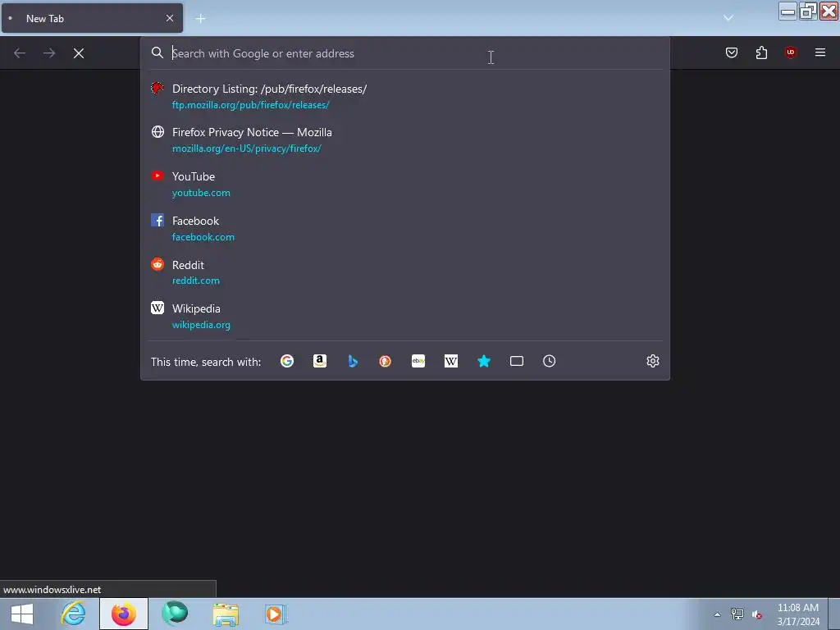Image resolution: width=840 pixels, height=630 pixels.
Task: Open a new tab with plus button
Action: 200,19
